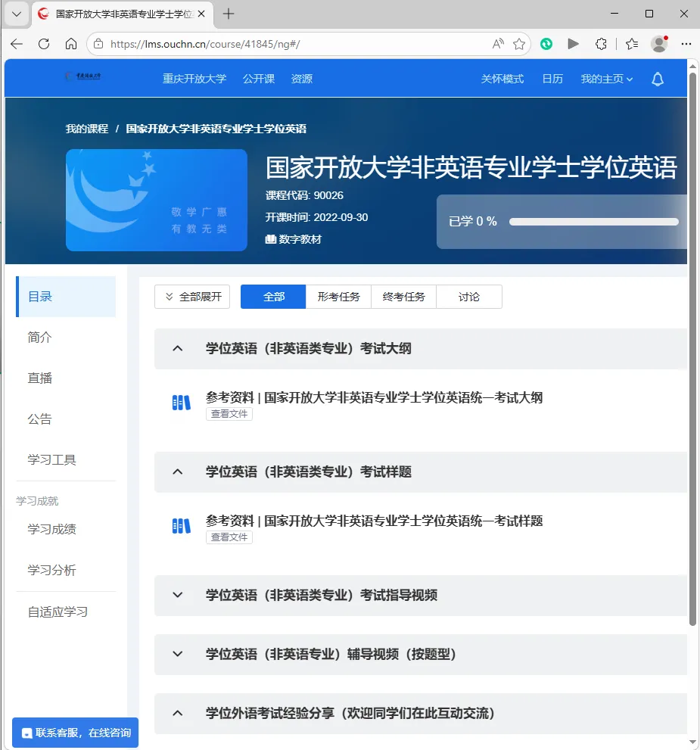Go to 我的课程 breadcrumb
700x750 pixels.
87,129
